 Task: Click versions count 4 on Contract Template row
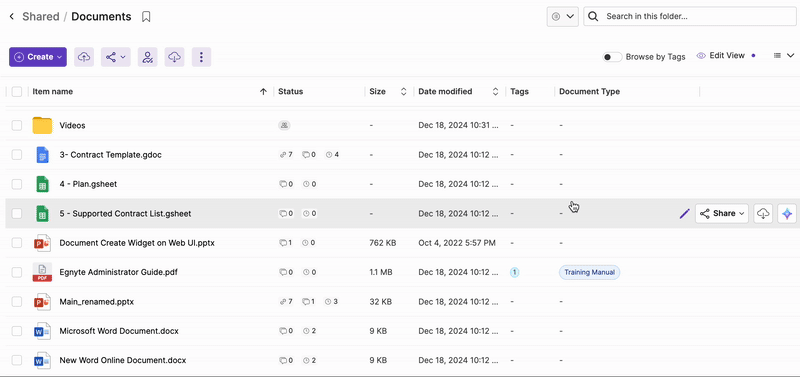tap(333, 155)
